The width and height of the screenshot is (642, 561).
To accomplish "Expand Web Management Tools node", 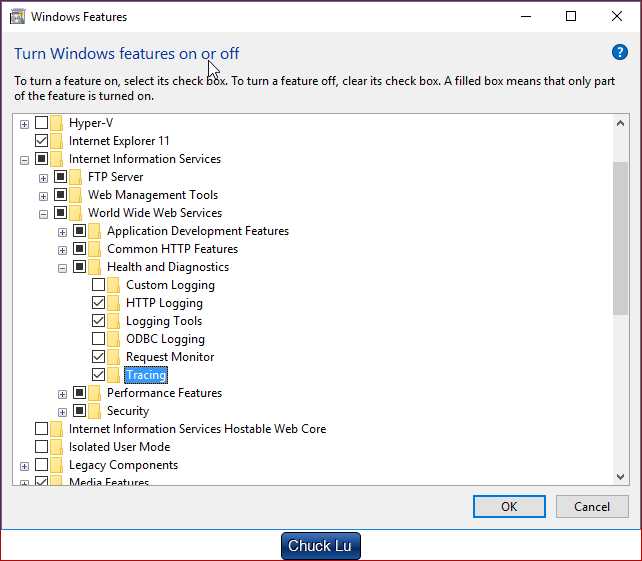I will click(43, 196).
